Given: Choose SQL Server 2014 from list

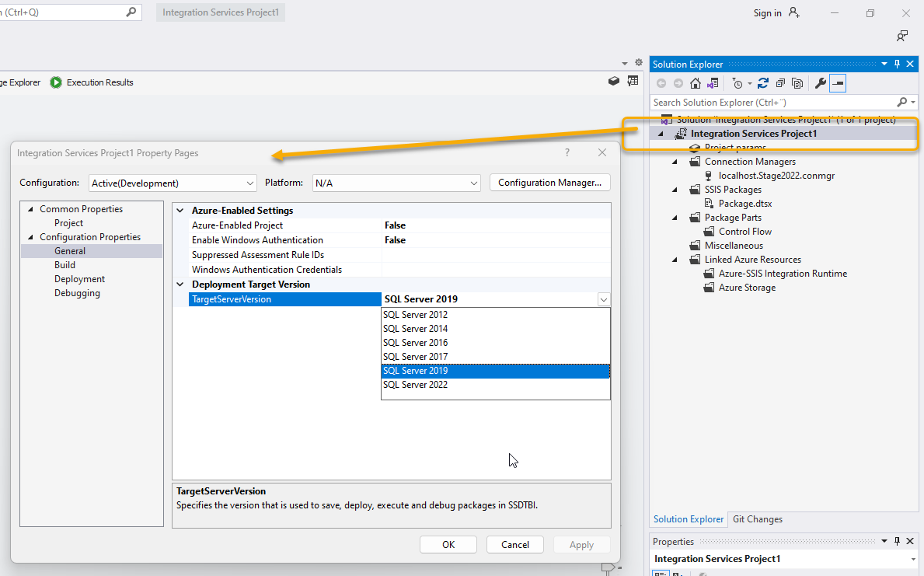Looking at the screenshot, I should tap(496, 329).
